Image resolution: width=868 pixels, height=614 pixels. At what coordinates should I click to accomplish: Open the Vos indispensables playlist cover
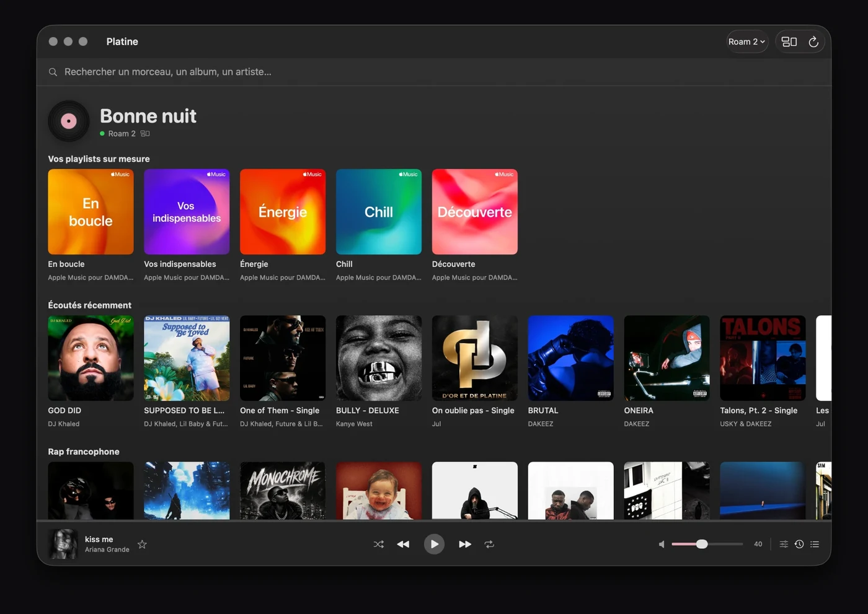[187, 212]
